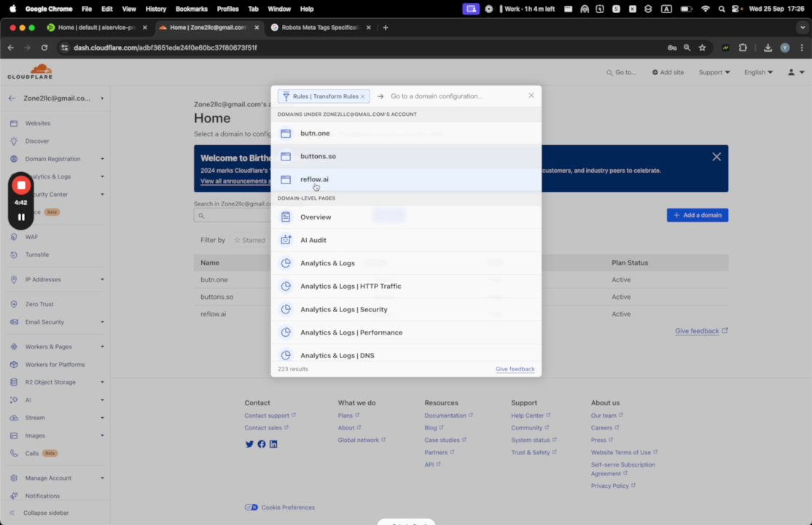Open Turnstile in the sidebar
812x525 pixels.
tap(37, 254)
